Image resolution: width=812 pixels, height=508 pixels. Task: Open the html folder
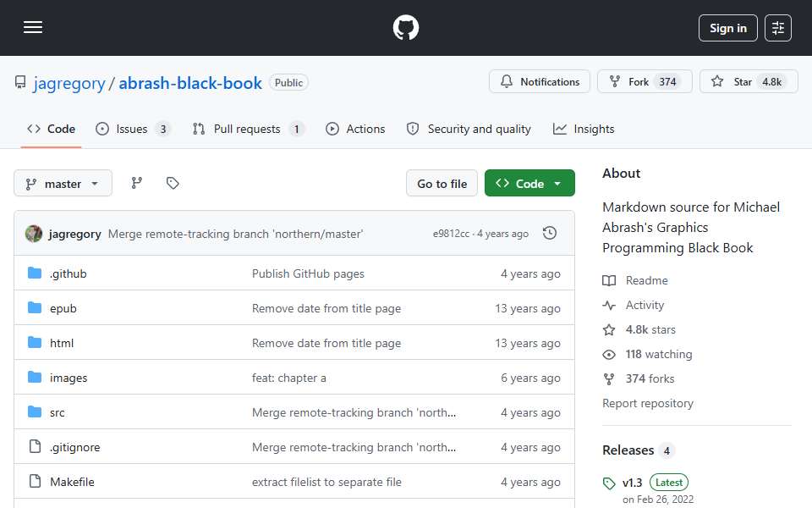pos(62,343)
